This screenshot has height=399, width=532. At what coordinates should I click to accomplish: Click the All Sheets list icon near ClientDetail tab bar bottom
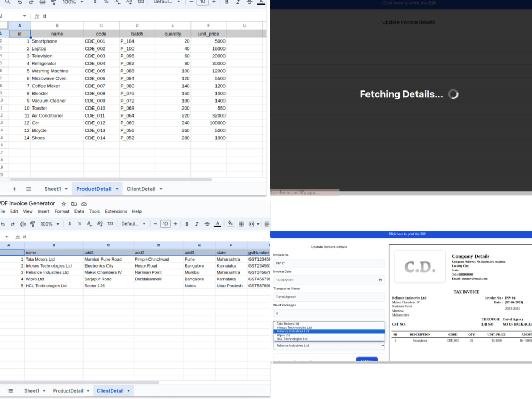[x=11, y=391]
